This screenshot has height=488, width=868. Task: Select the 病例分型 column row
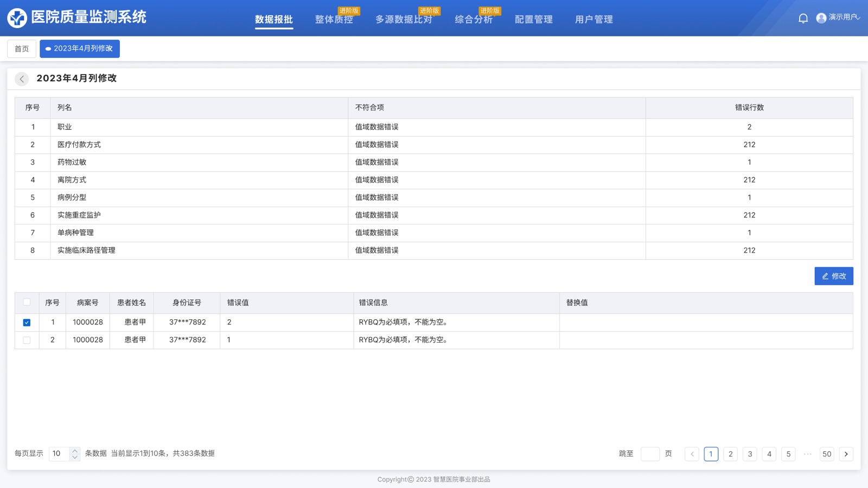point(434,198)
